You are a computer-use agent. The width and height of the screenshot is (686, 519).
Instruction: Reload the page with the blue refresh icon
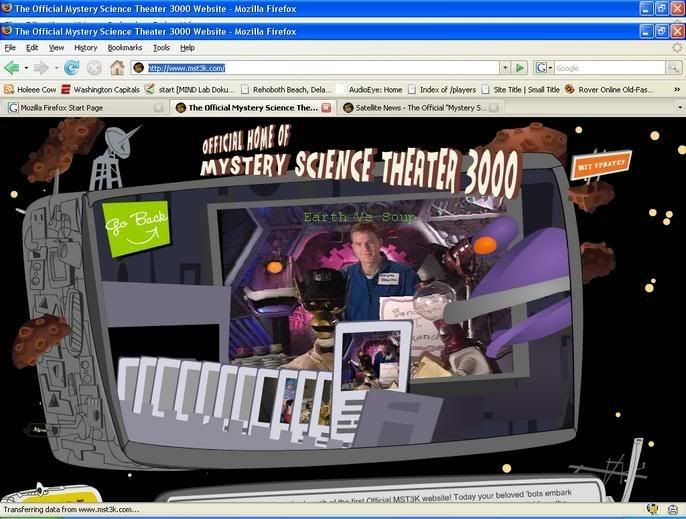(x=71, y=68)
